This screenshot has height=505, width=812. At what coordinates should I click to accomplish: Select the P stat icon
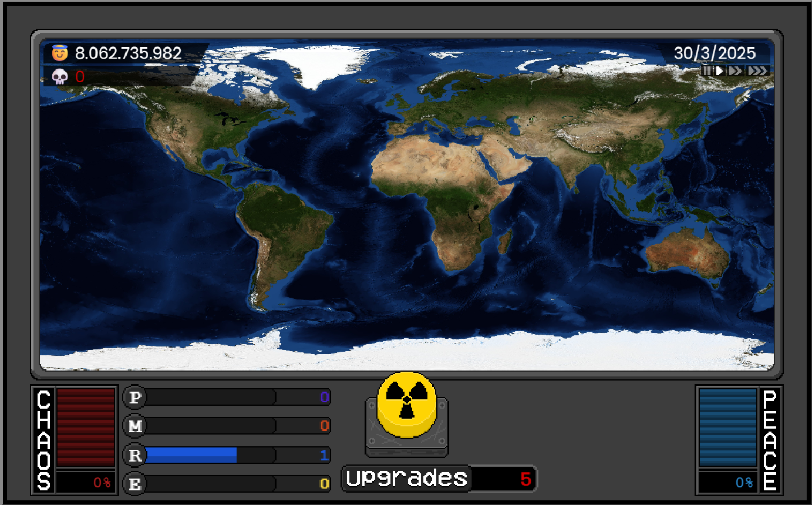pos(136,398)
